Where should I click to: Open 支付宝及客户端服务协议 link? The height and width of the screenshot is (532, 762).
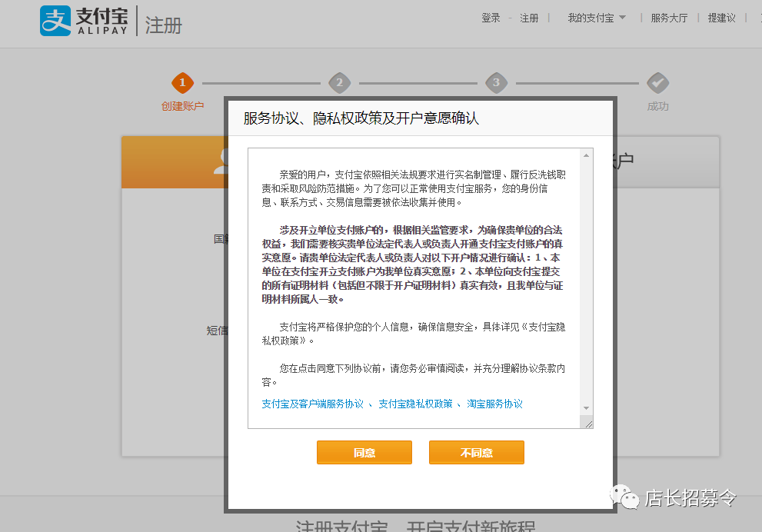pos(312,404)
